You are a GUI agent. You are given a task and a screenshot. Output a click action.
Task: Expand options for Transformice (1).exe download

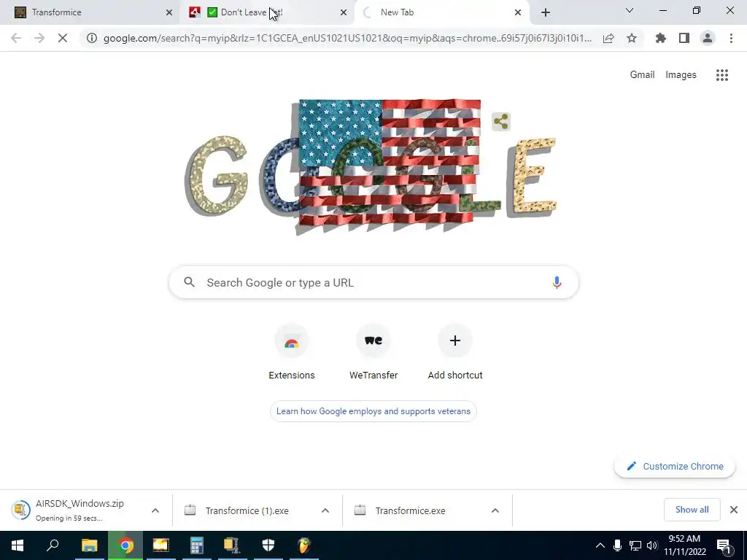325,510
